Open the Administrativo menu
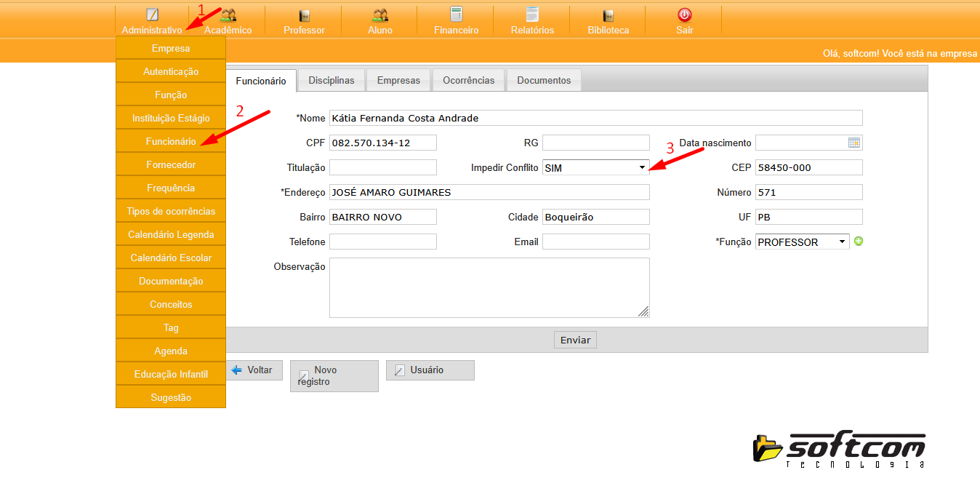Viewport: 980px width, 478px height. point(152,22)
